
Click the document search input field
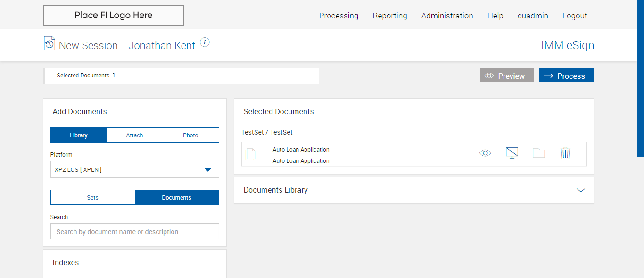click(135, 231)
